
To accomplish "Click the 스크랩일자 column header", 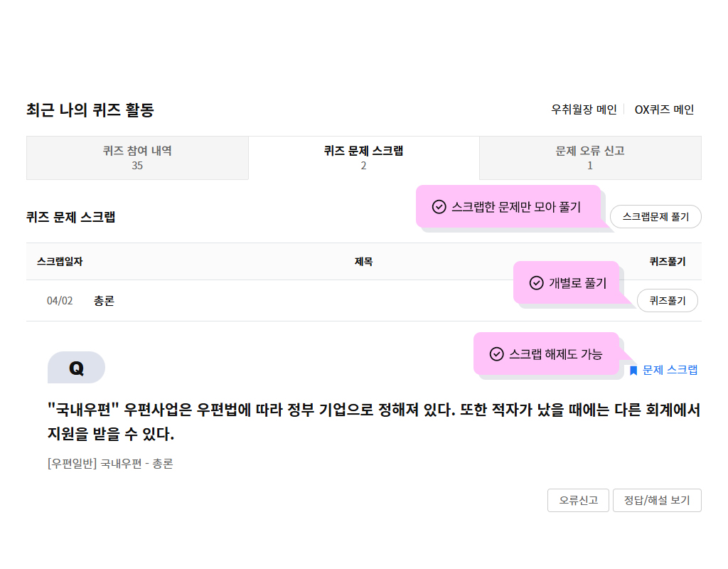I will click(60, 262).
